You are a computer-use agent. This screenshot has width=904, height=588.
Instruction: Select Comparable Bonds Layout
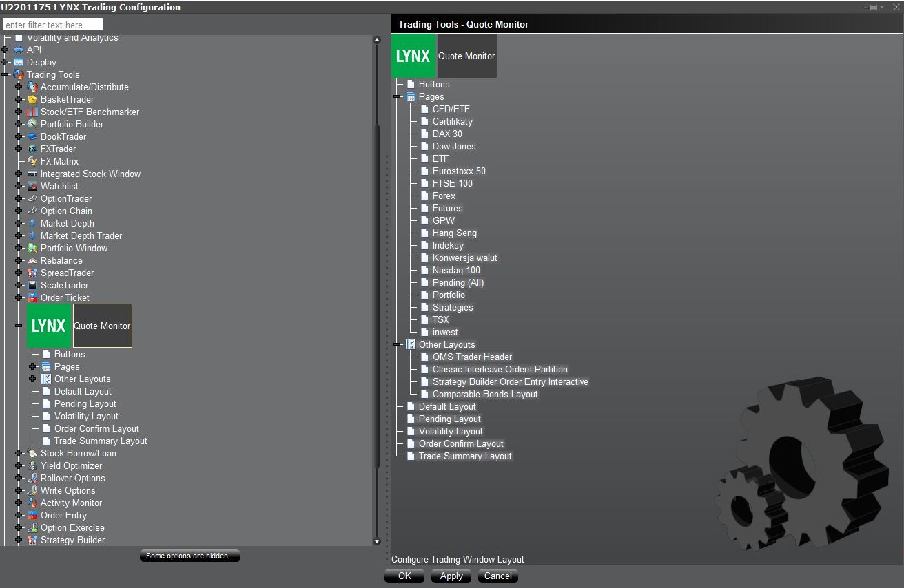pyautogui.click(x=485, y=394)
